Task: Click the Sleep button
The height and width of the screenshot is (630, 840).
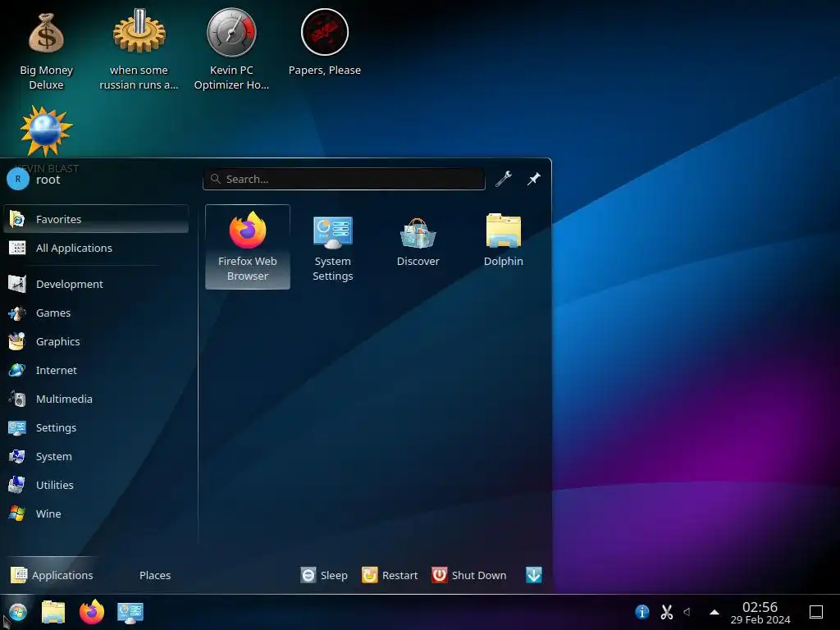Action: [324, 575]
